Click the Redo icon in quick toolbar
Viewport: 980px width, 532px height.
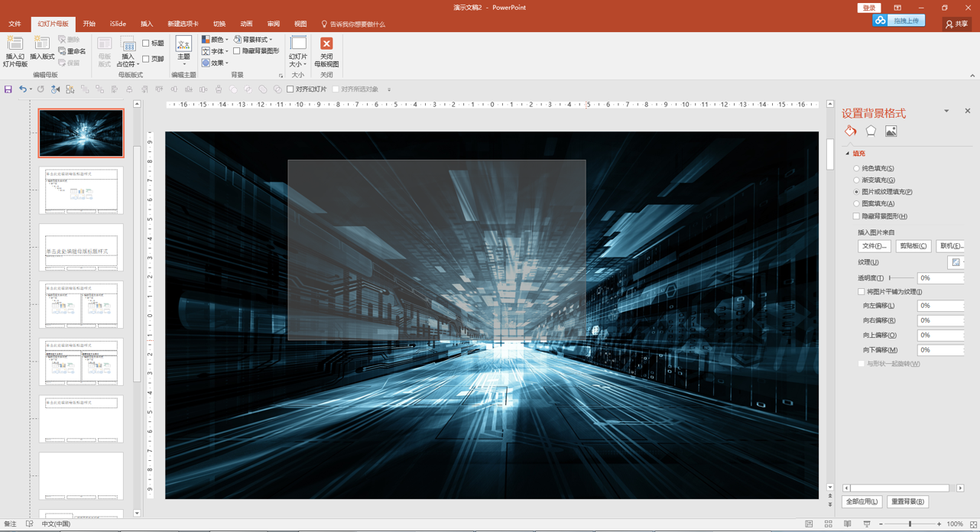(x=41, y=89)
